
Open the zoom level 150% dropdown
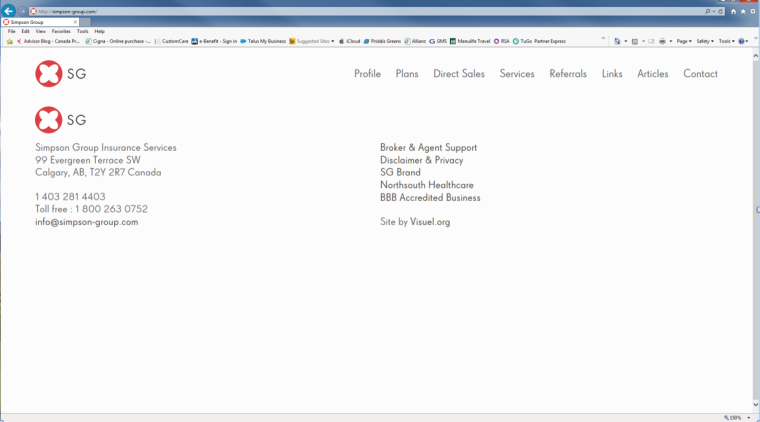(x=737, y=417)
